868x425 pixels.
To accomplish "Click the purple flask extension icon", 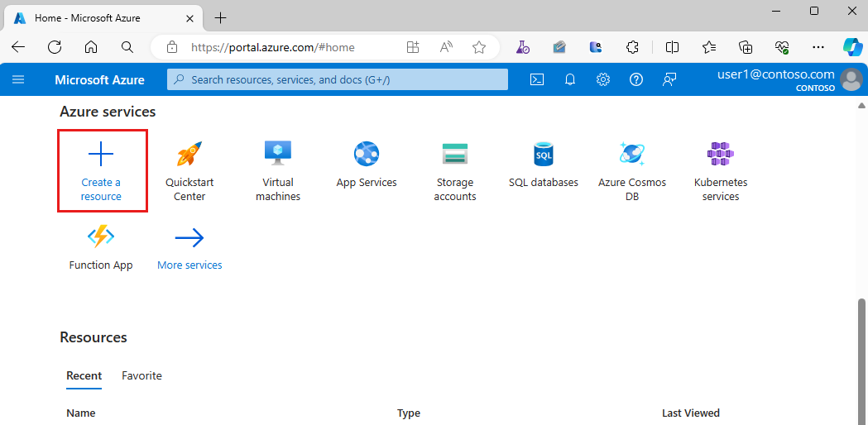I will point(523,47).
